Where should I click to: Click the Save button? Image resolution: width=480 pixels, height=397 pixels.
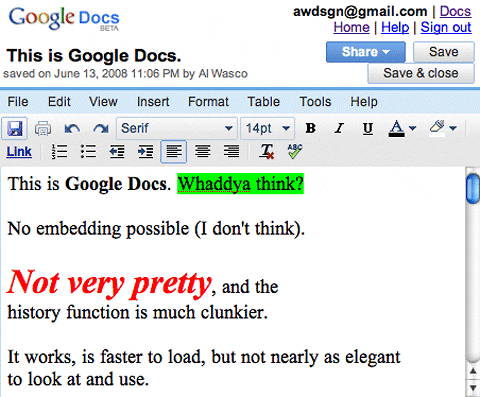click(x=444, y=52)
